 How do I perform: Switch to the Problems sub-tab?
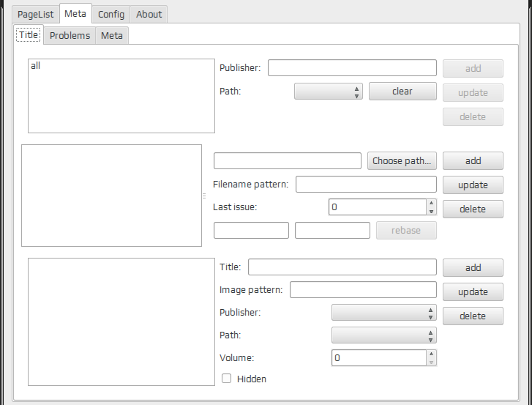pyautogui.click(x=70, y=35)
